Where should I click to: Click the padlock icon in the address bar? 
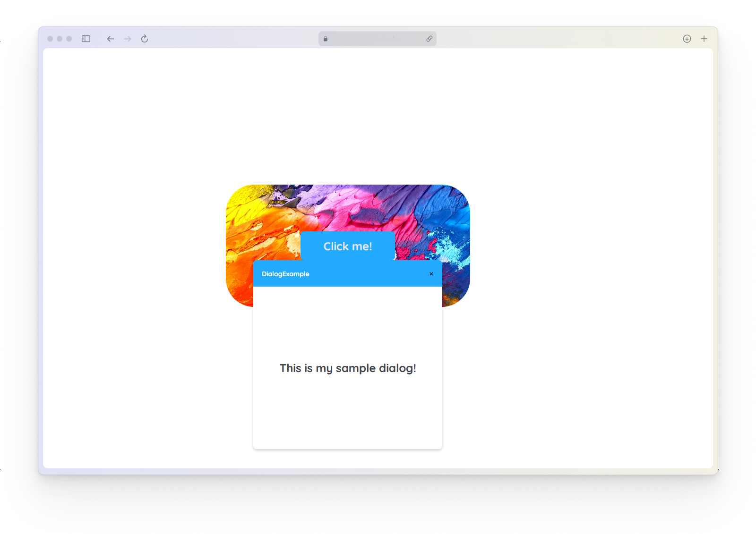pyautogui.click(x=325, y=39)
